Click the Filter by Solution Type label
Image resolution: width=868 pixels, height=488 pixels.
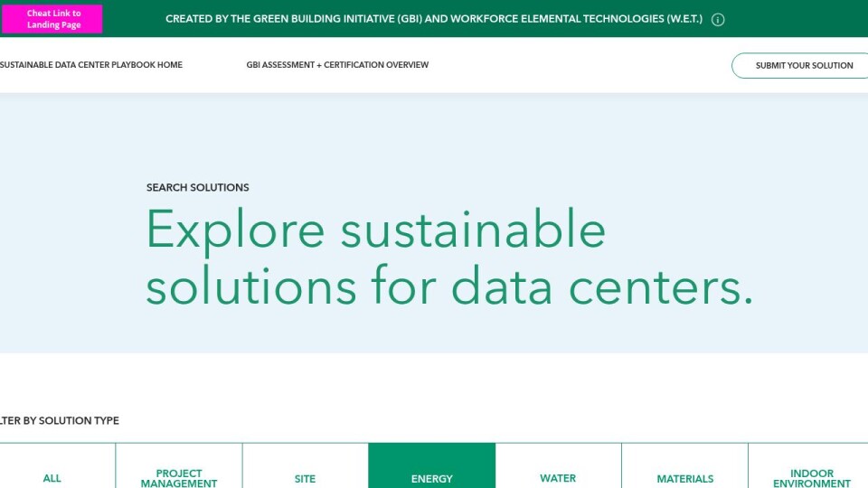pos(60,421)
